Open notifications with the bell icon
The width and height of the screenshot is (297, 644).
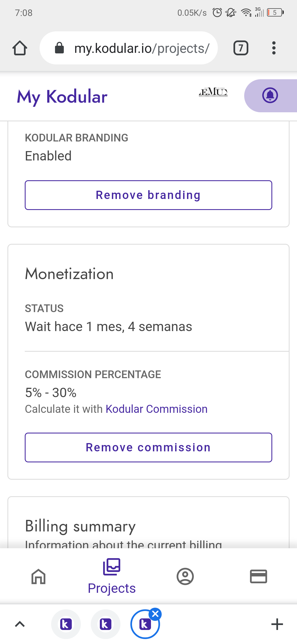[x=270, y=96]
